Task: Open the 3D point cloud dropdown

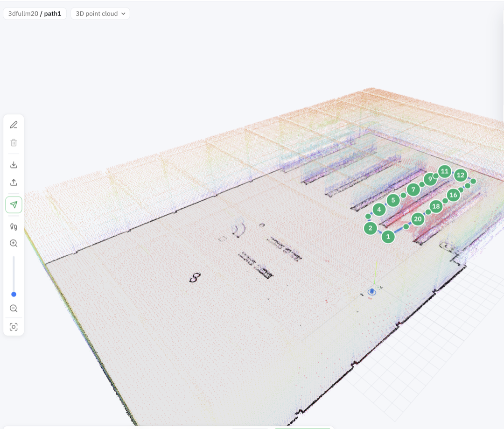Action: click(x=100, y=14)
